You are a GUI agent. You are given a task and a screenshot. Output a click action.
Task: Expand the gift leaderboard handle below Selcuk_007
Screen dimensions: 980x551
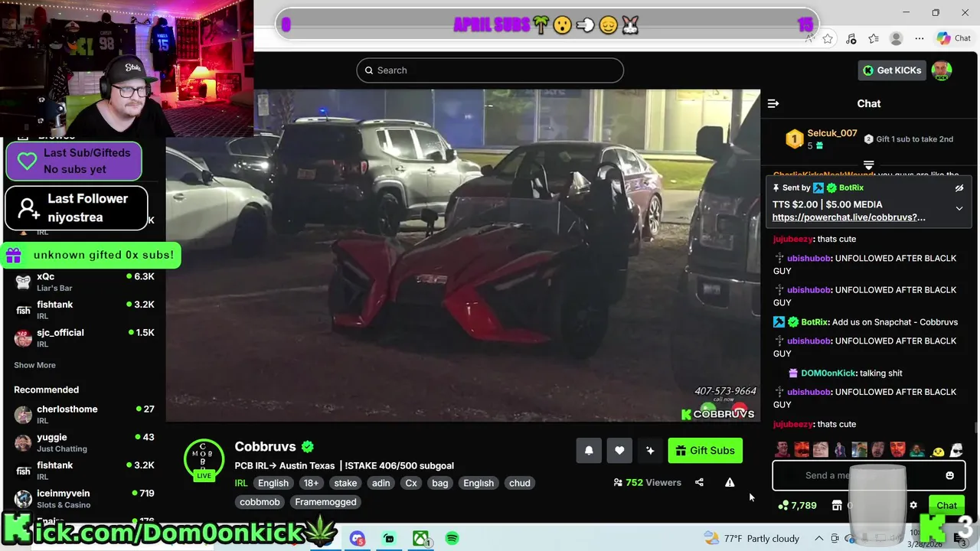click(868, 165)
